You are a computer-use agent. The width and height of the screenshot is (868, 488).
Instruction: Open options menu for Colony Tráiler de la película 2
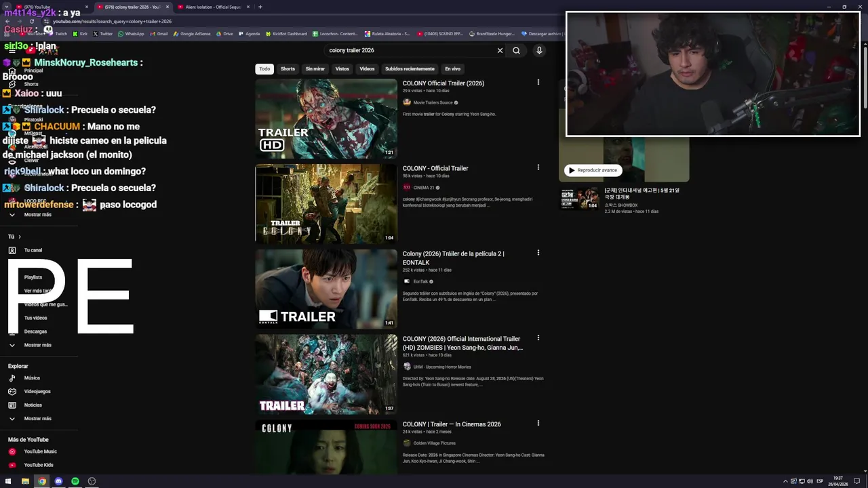click(x=538, y=253)
